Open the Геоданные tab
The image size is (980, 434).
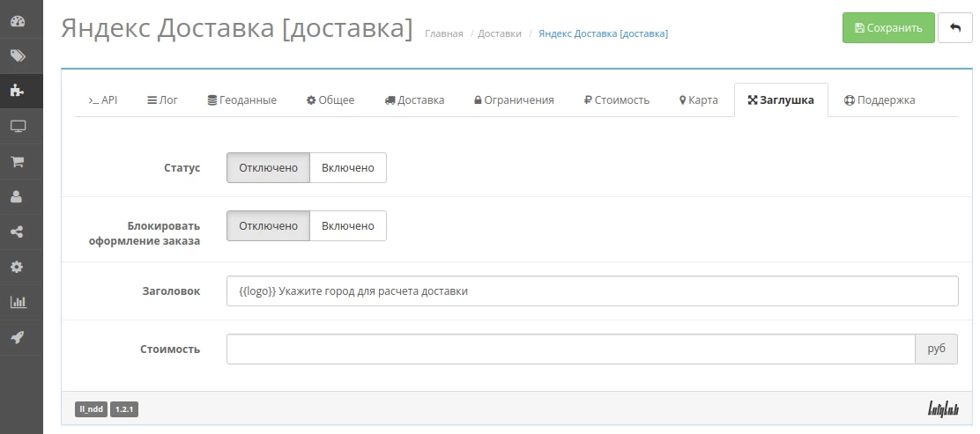241,99
